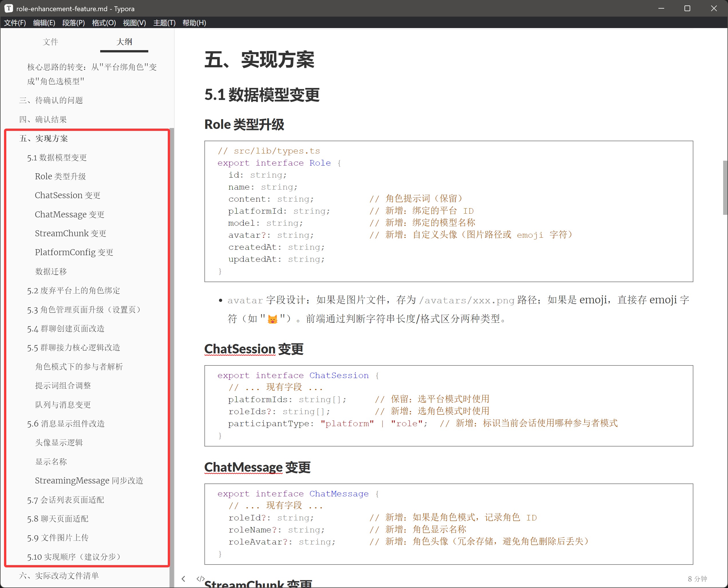Minimize the Typora window
The height and width of the screenshot is (588, 728).
[x=661, y=9]
